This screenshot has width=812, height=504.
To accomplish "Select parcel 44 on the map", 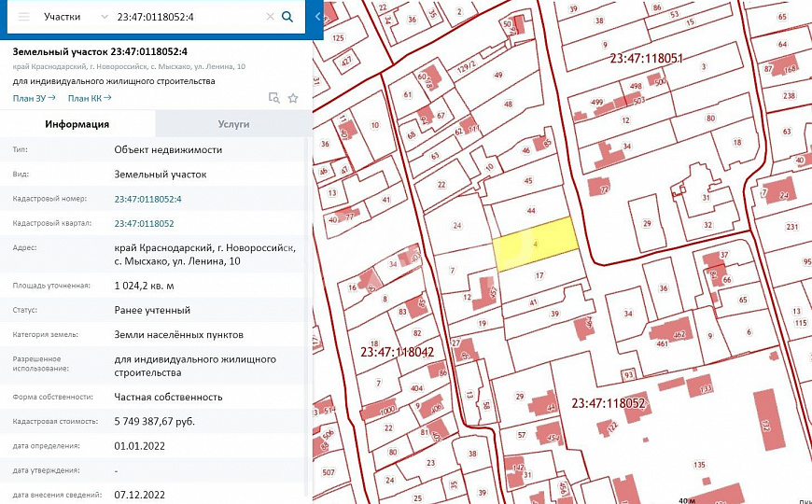I will point(530,211).
